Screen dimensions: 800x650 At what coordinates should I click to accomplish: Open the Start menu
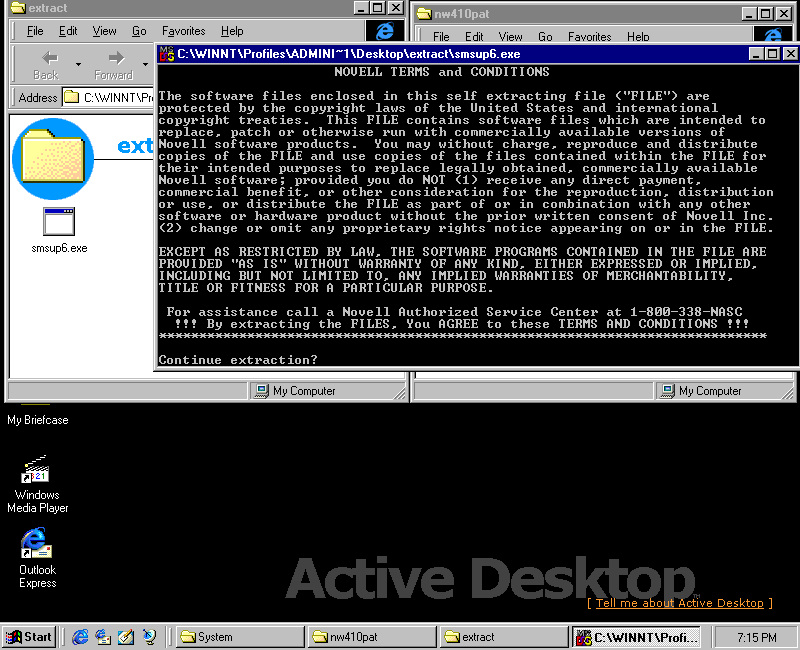(x=29, y=637)
